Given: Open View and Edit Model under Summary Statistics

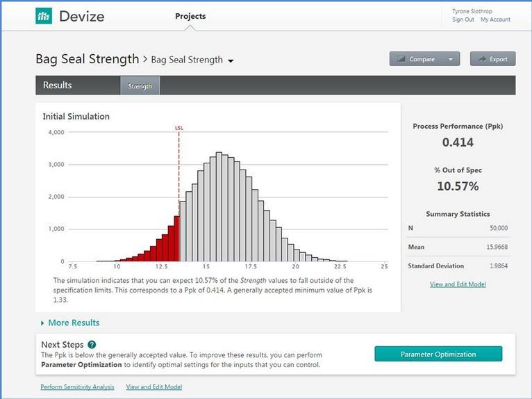Looking at the screenshot, I should click(458, 284).
